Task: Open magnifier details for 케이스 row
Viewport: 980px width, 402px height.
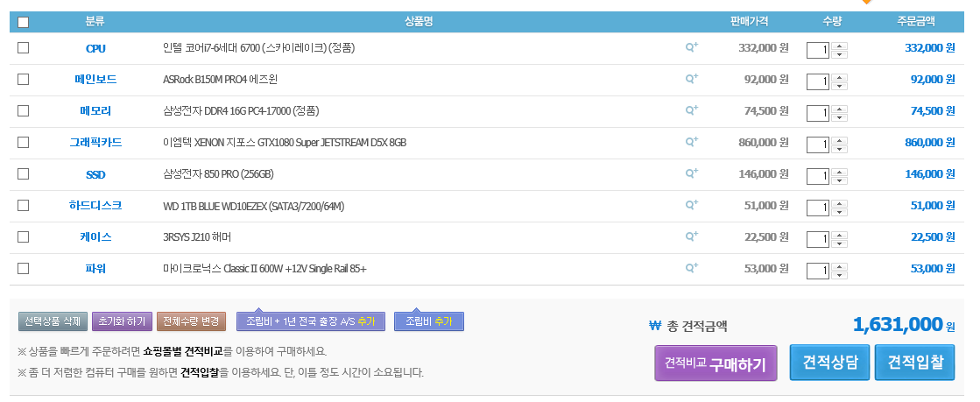Action: tap(691, 236)
